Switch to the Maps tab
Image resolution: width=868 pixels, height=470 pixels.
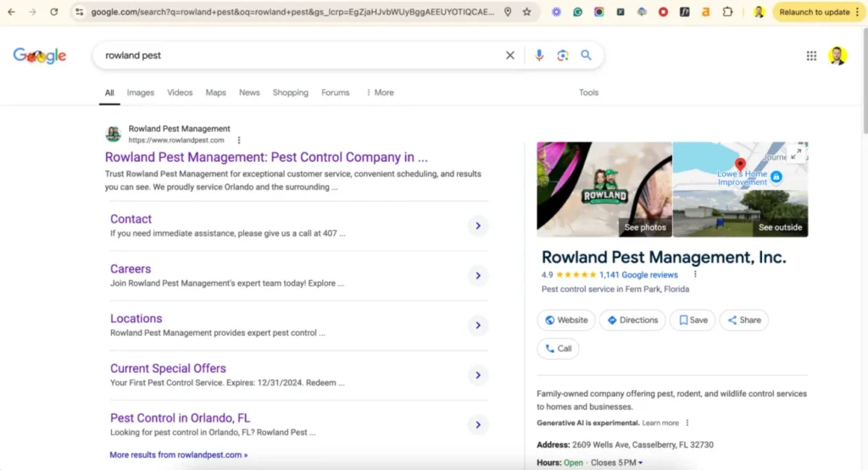tap(215, 92)
